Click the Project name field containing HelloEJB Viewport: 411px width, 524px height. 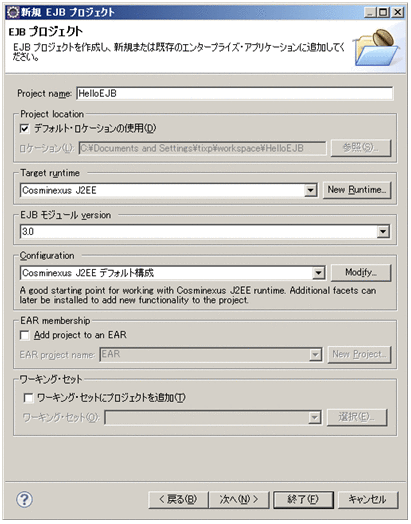(235, 93)
